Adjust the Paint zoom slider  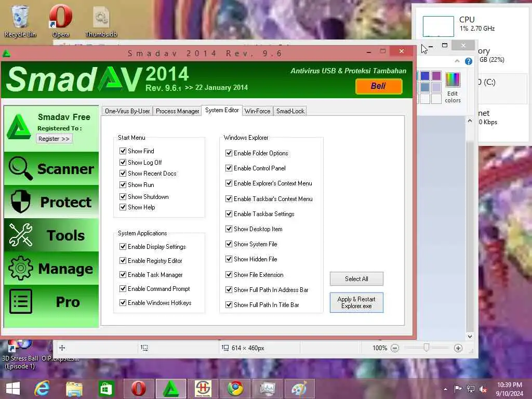point(427,348)
